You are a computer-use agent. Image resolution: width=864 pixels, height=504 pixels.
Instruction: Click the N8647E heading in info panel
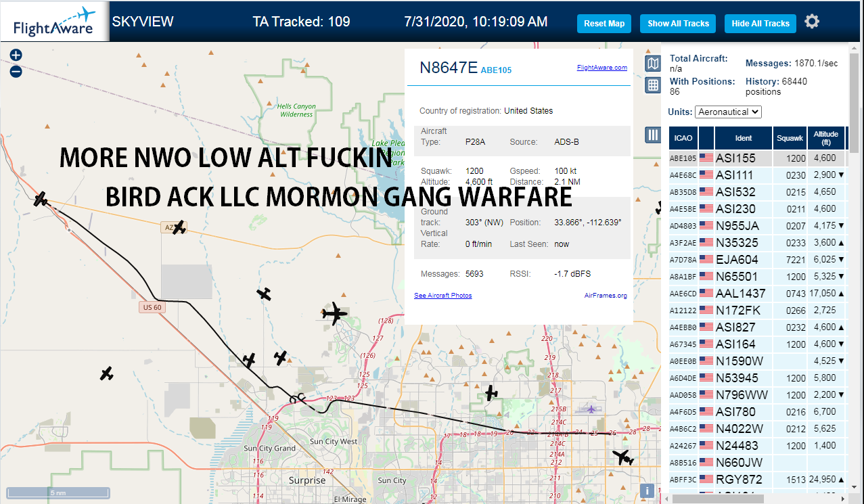(449, 68)
